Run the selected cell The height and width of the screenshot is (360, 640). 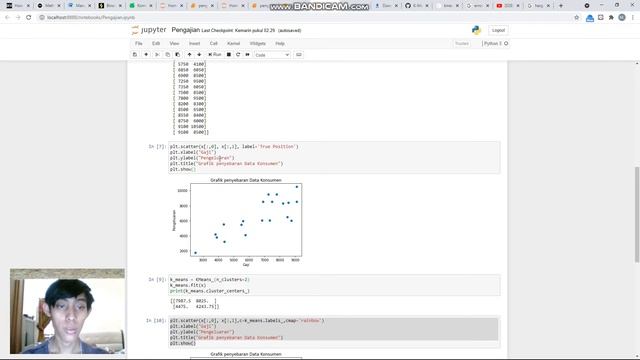point(215,55)
